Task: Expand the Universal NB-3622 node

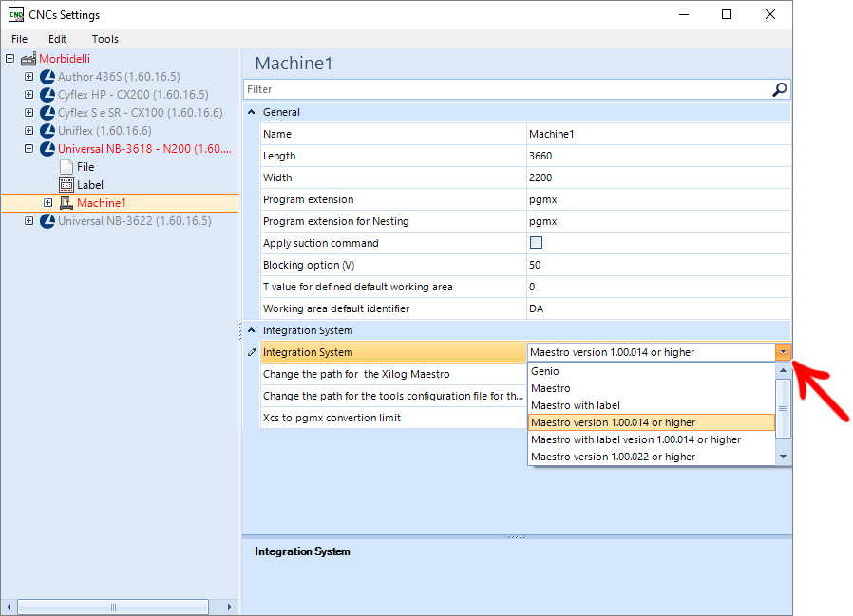Action: click(x=28, y=221)
